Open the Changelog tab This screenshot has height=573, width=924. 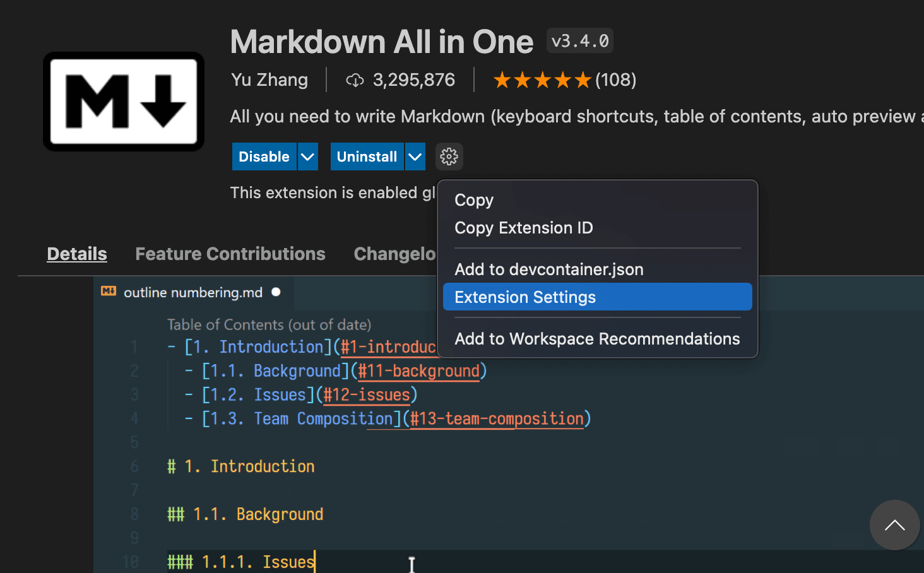coord(394,254)
